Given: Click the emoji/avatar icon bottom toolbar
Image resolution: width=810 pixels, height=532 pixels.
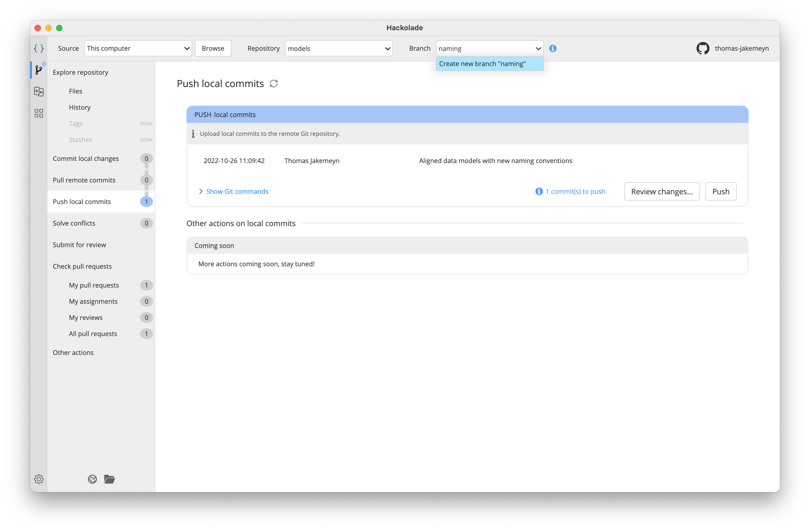Looking at the screenshot, I should (92, 479).
